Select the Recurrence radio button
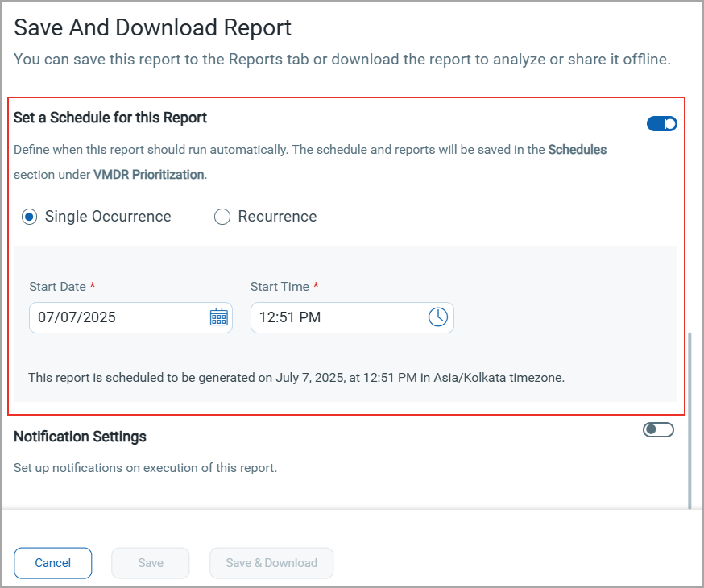The height and width of the screenshot is (588, 704). coord(222,217)
